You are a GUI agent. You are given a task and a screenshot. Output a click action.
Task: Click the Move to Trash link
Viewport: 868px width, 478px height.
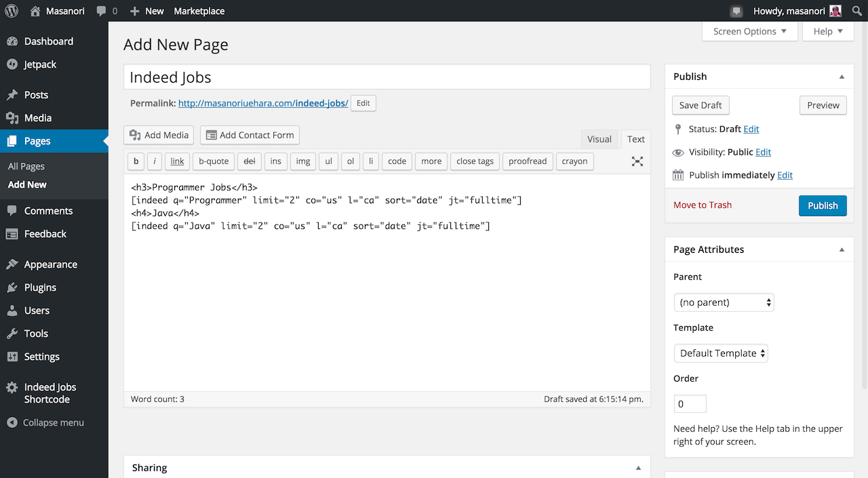point(703,205)
